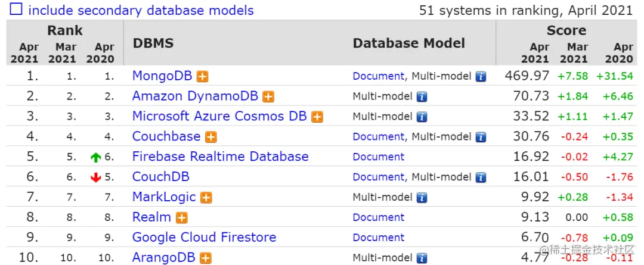Open the MongoDB link
Screen dimensions: 644x265
[163, 76]
